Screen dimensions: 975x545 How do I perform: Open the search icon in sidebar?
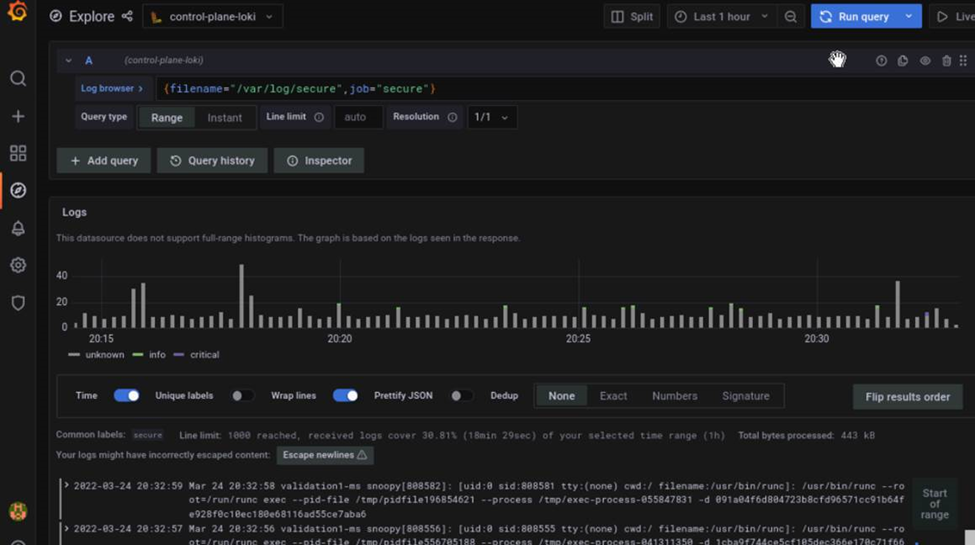(18, 78)
